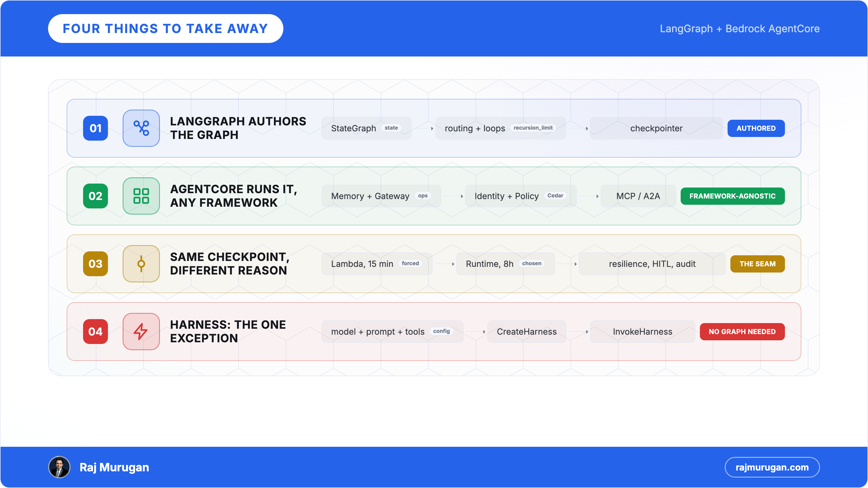The width and height of the screenshot is (868, 488).
Task: Click the 'config' tag
Action: coord(441,331)
